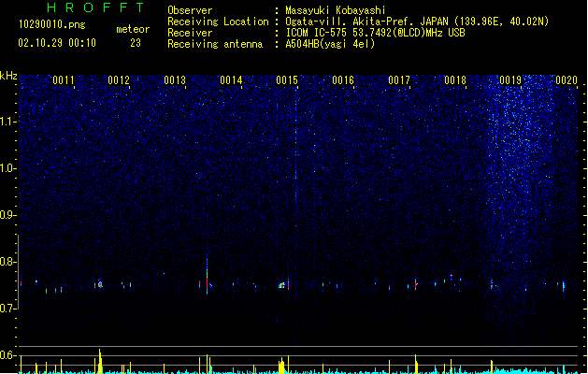Click the bright meteor echo blob near 0015
588x374 pixels.
click(x=281, y=285)
